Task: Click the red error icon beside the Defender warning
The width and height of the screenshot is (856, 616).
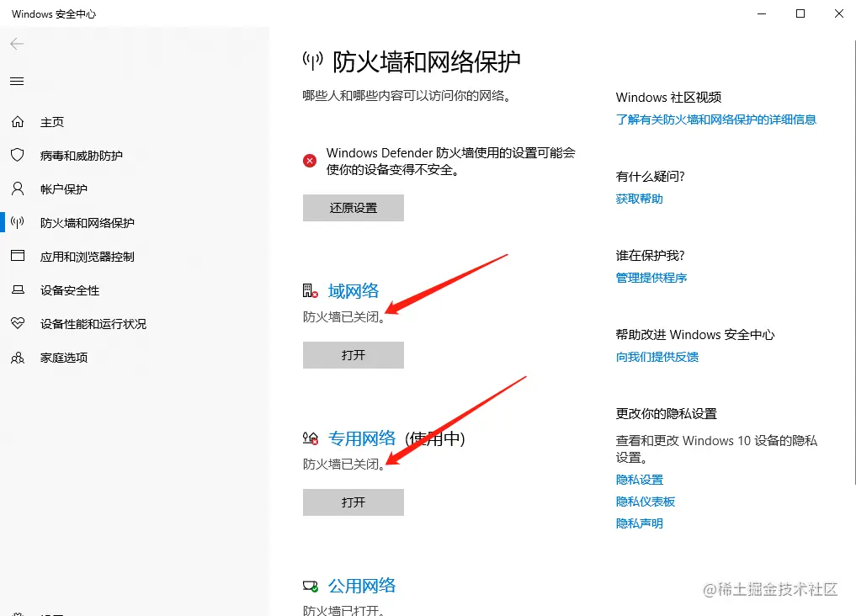Action: [310, 161]
